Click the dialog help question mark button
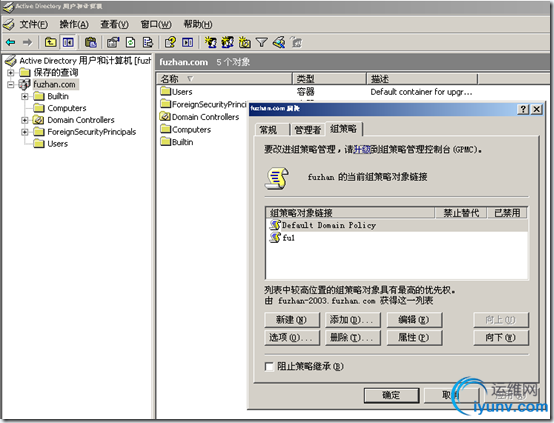Viewport: 554px width, 423px height. click(523, 109)
